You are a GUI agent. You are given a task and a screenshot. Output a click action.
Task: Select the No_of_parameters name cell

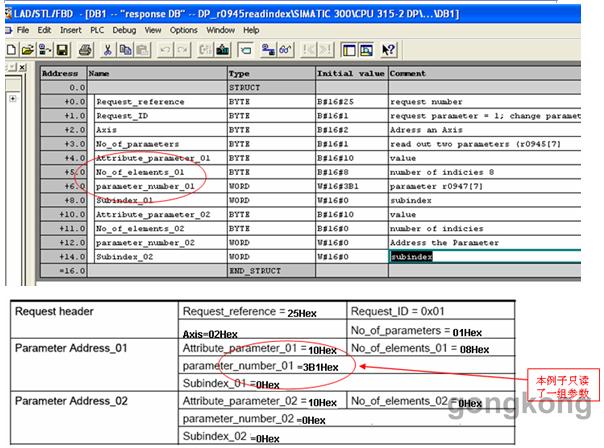point(161,144)
